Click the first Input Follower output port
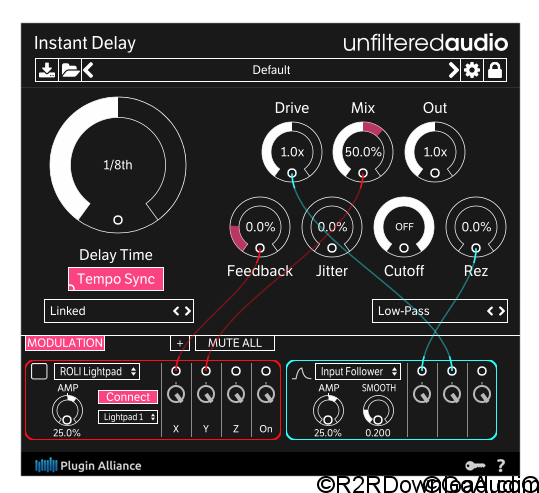The image size is (539, 493). pos(422,371)
